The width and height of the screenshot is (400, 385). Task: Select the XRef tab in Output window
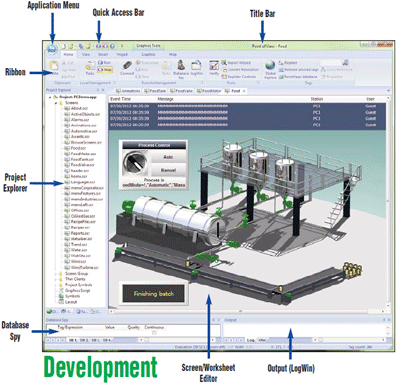(262, 340)
